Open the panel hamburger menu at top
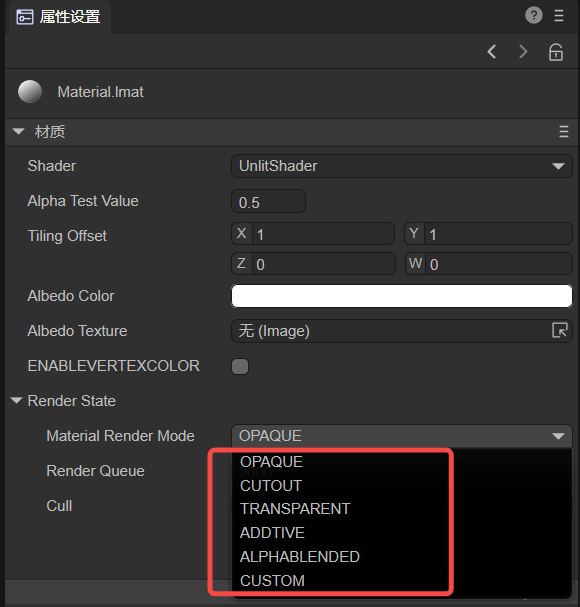Viewport: 580px width, 607px height. point(559,16)
